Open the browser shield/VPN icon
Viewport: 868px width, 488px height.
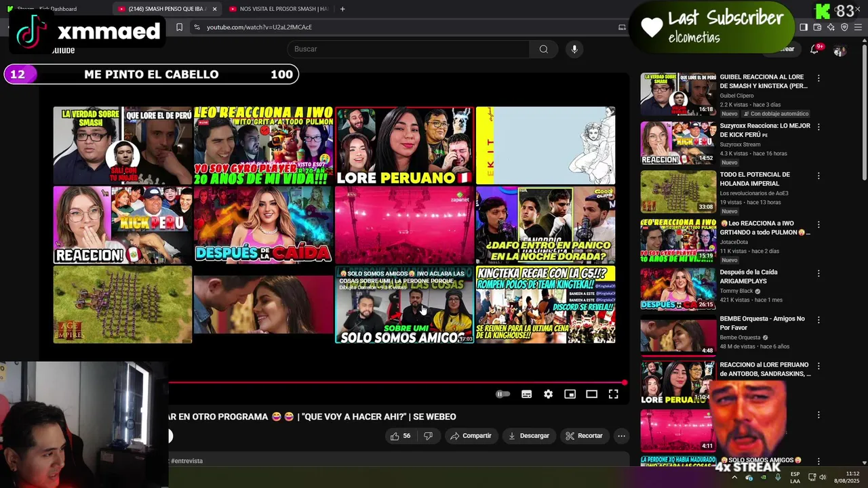(844, 27)
